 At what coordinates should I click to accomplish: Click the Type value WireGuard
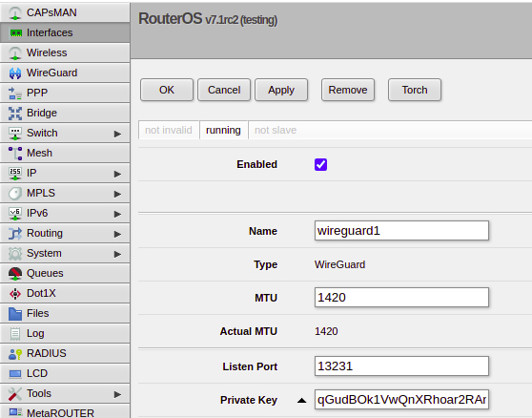(339, 264)
